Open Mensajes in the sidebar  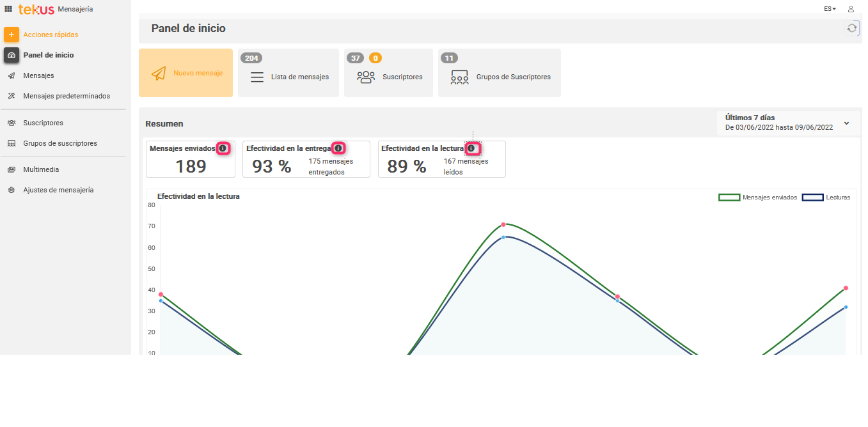(x=38, y=75)
